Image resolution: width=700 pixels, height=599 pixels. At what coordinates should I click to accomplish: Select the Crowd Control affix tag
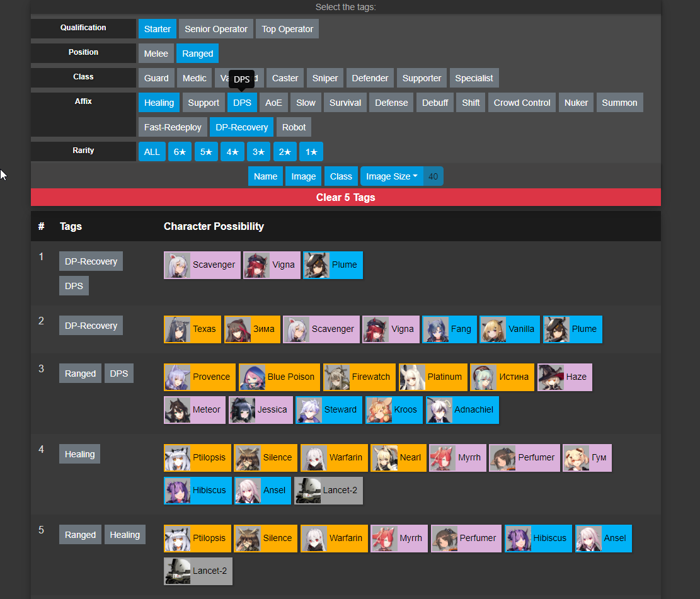[522, 103]
